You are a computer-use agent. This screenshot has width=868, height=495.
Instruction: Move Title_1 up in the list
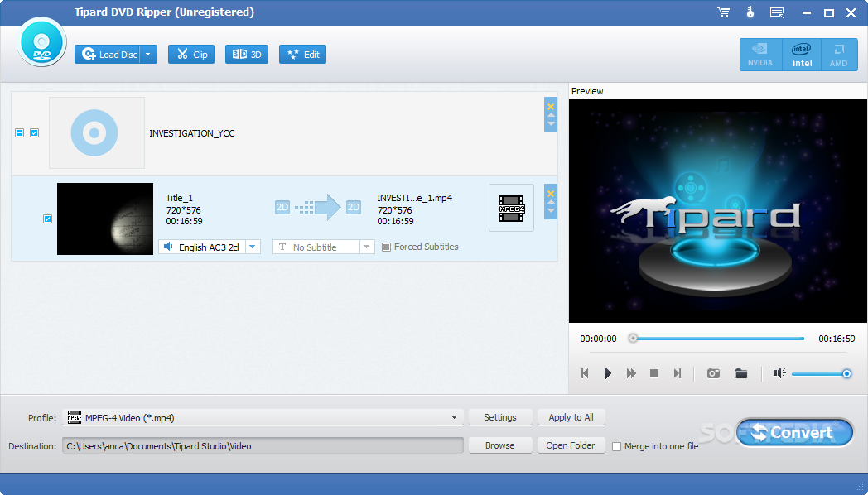(x=551, y=203)
